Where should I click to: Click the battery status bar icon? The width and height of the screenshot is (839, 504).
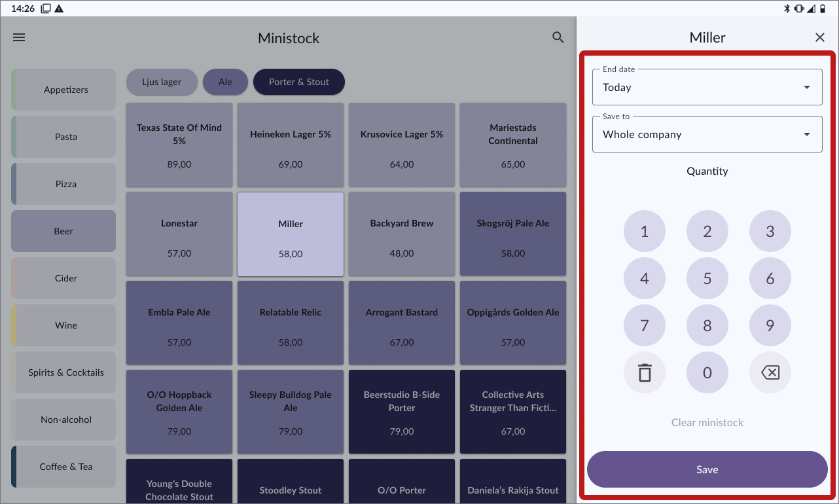click(x=822, y=9)
